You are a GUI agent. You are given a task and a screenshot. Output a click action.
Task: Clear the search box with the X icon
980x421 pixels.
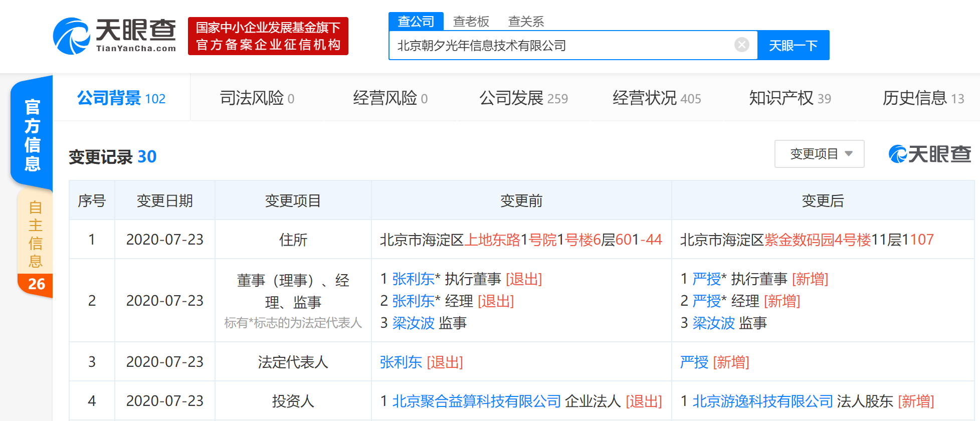742,45
